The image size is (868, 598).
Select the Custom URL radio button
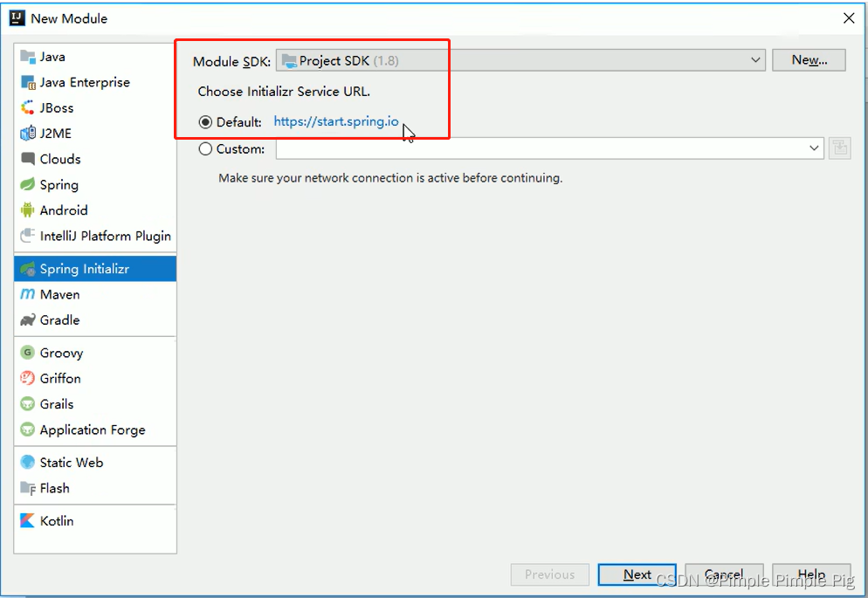point(205,148)
